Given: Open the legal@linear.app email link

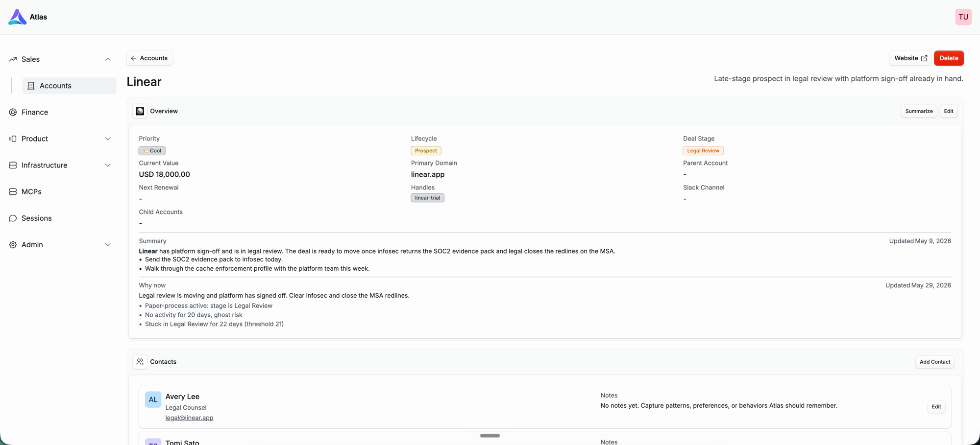Looking at the screenshot, I should (189, 418).
